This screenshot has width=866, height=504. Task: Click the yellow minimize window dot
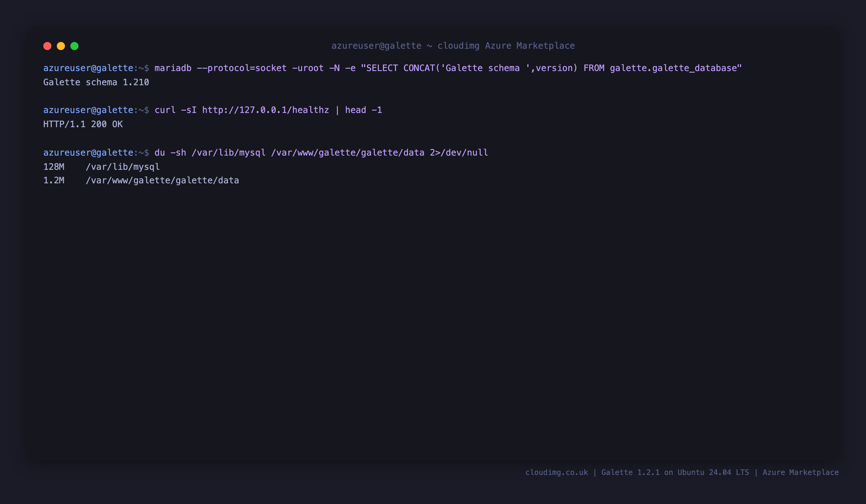coord(61,46)
